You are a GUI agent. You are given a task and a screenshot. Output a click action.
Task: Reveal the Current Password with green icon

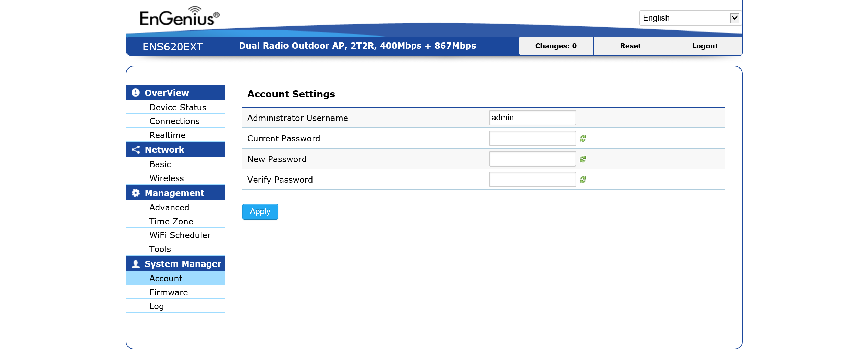[583, 138]
